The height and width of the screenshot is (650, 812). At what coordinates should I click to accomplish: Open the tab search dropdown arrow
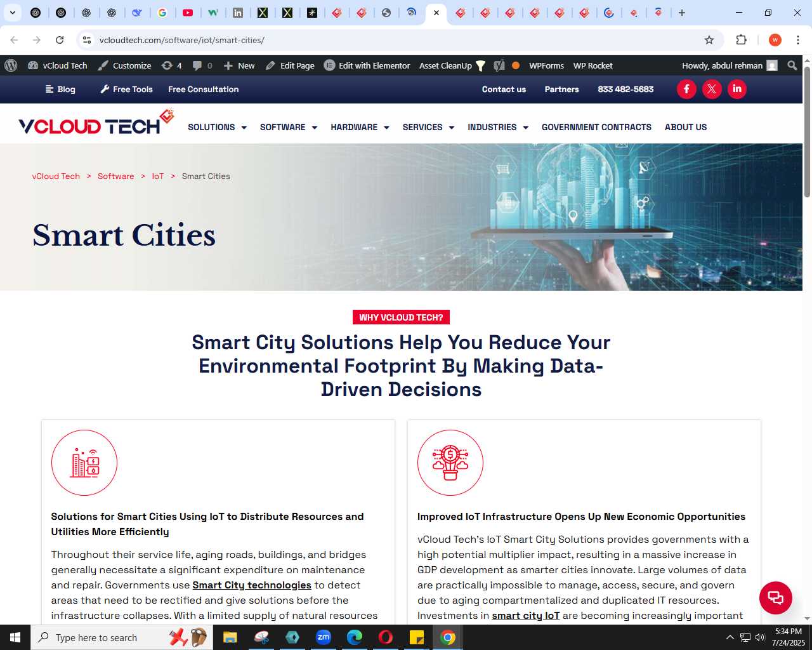12,13
